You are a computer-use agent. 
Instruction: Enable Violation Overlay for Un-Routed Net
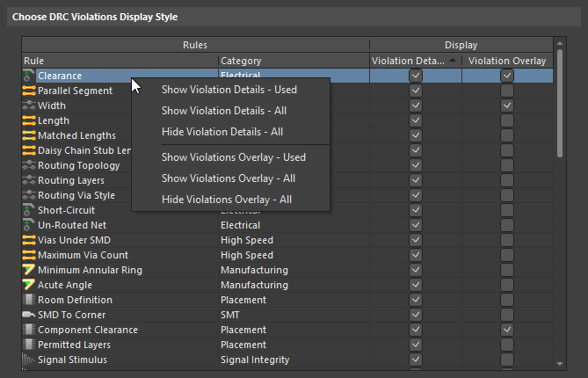tap(507, 225)
